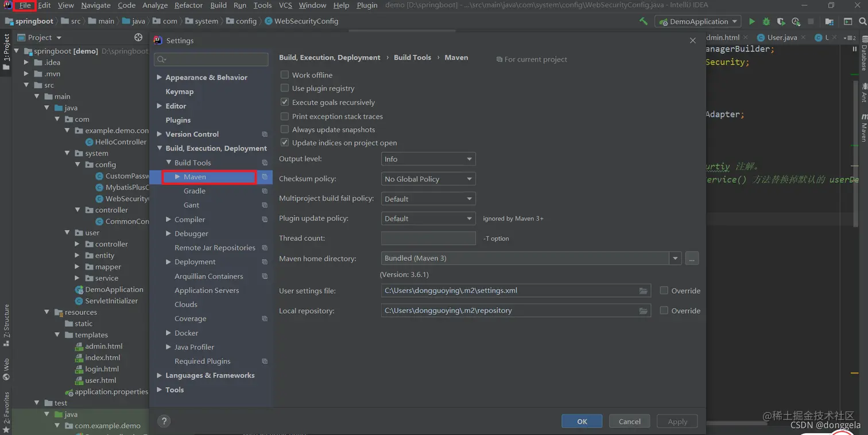
Task: Click the locate target icon in Project panel header
Action: pyautogui.click(x=138, y=37)
